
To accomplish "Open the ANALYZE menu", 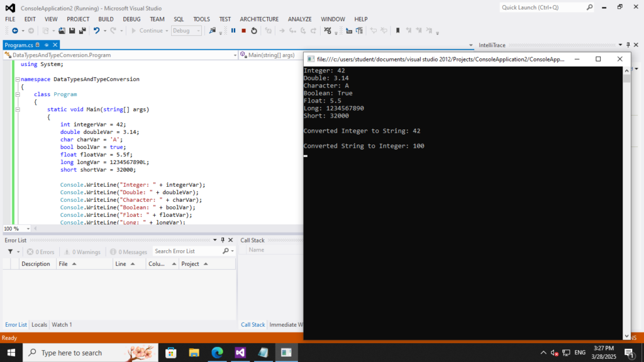I will pyautogui.click(x=299, y=19).
